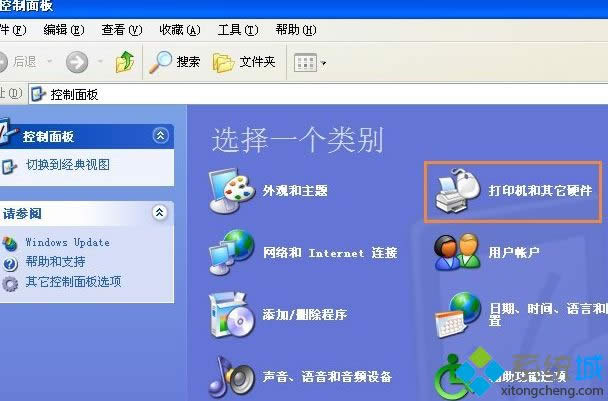
Task: Click the 帮助和支持 link
Action: point(55,262)
